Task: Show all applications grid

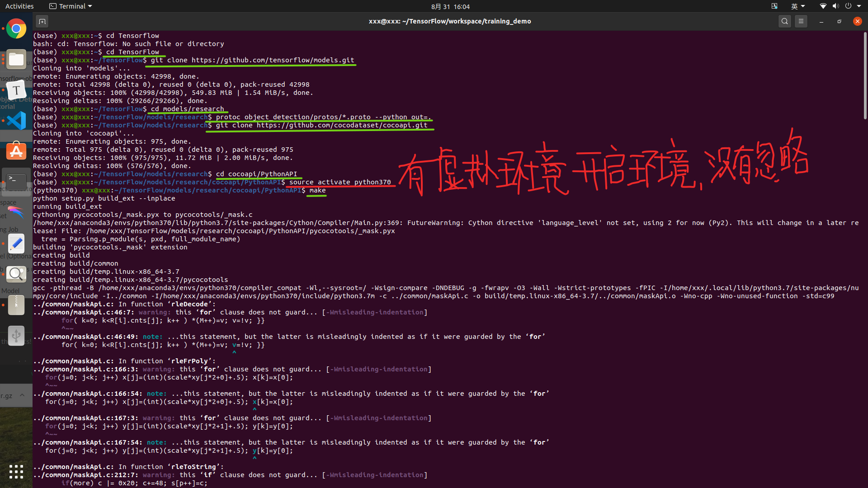Action: (x=16, y=471)
